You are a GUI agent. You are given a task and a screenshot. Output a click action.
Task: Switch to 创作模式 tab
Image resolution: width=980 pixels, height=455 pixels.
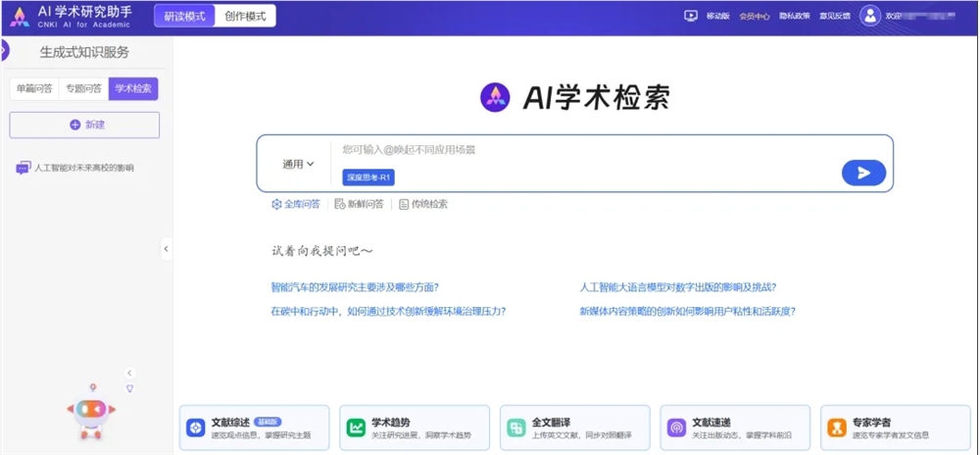pos(243,16)
